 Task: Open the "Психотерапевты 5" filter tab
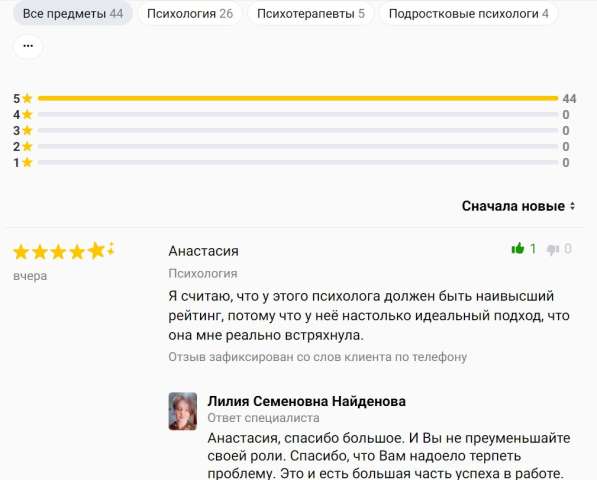click(x=311, y=14)
